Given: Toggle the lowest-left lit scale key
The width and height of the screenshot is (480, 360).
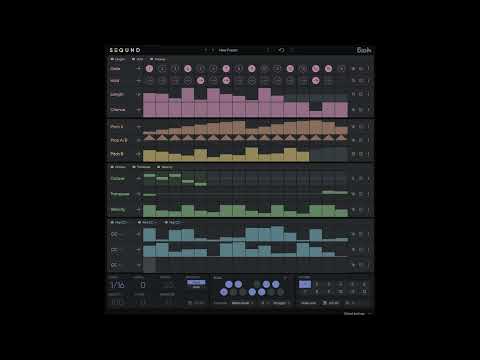Looking at the screenshot, I should 224,292.
